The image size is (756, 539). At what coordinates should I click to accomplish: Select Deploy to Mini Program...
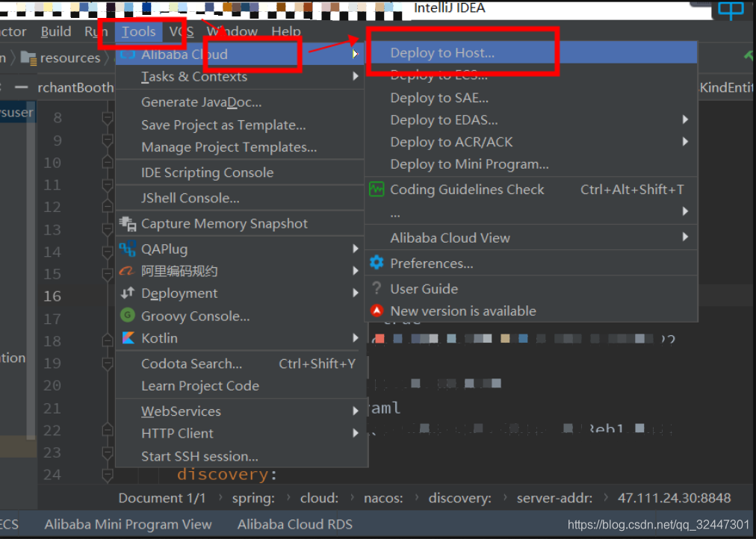(x=531, y=164)
